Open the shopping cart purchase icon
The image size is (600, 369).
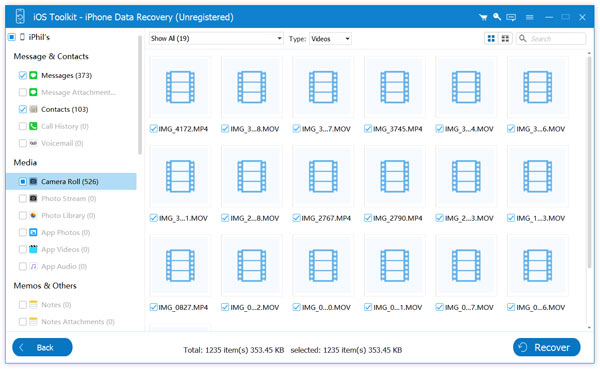pos(483,17)
